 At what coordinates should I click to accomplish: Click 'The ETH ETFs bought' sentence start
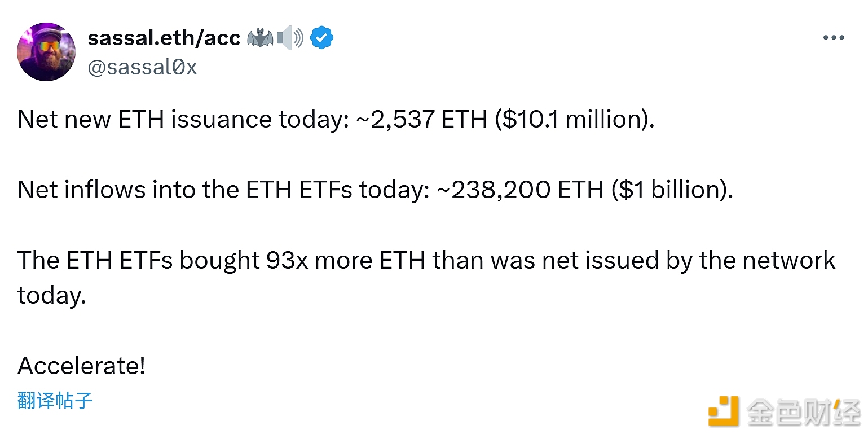click(x=138, y=260)
